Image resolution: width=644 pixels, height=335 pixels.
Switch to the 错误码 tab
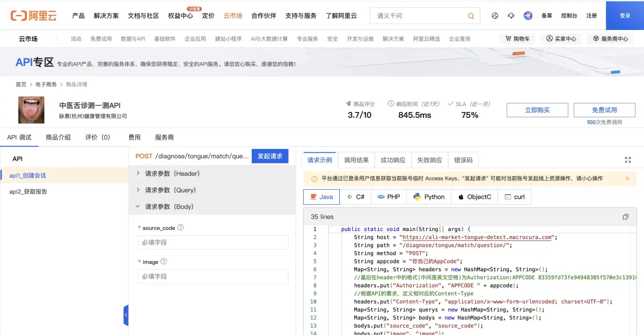coord(463,160)
